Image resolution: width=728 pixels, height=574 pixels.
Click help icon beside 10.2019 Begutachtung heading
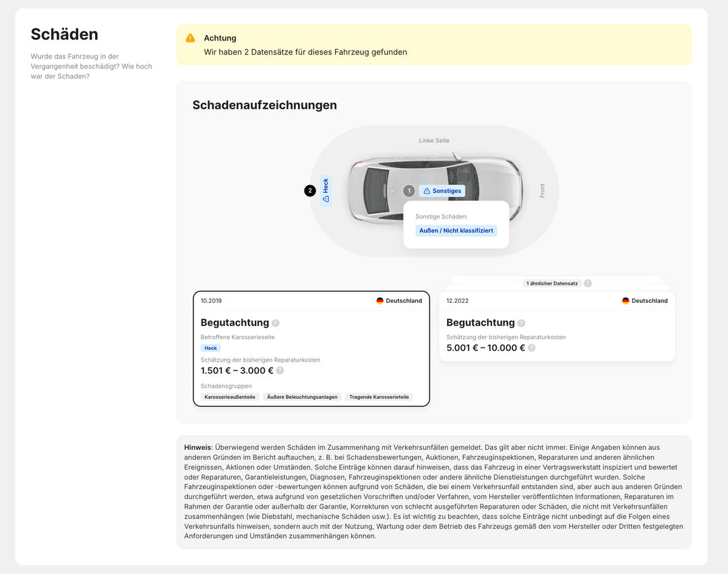pyautogui.click(x=276, y=323)
